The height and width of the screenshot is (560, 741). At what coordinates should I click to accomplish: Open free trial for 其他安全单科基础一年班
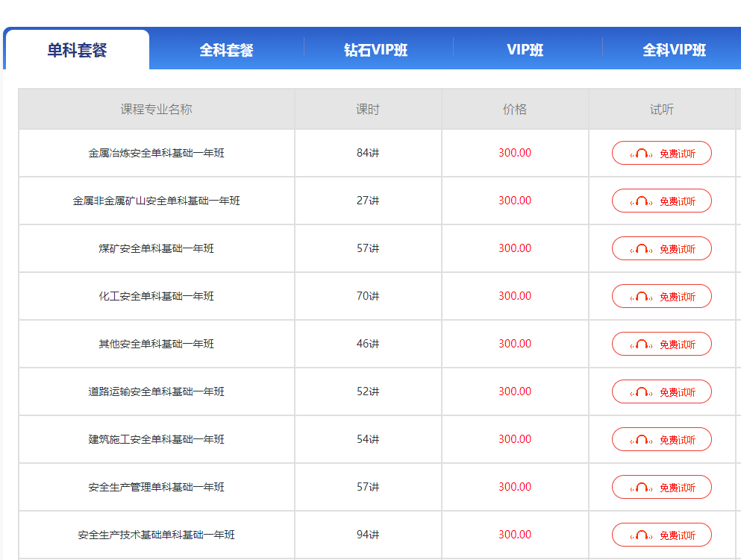pos(662,344)
